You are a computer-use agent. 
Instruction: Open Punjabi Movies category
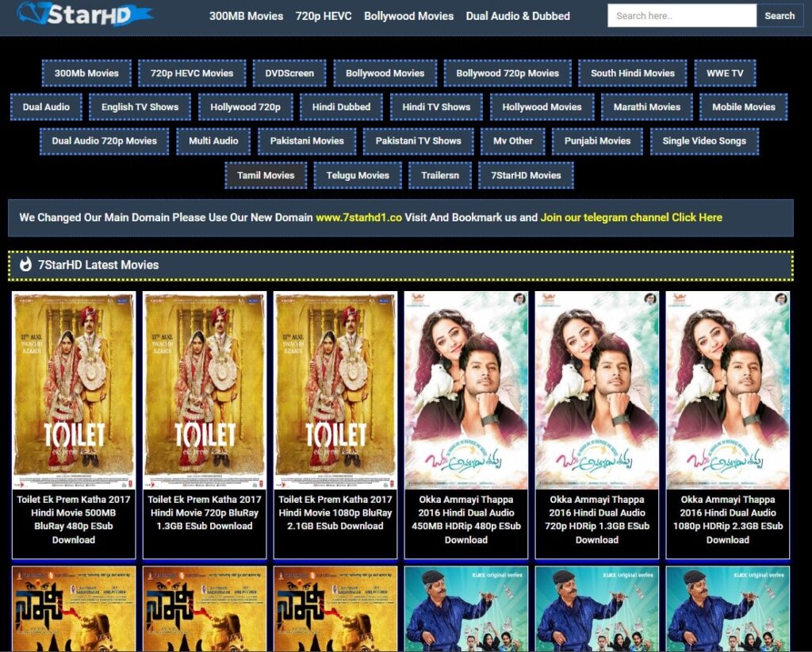point(597,141)
